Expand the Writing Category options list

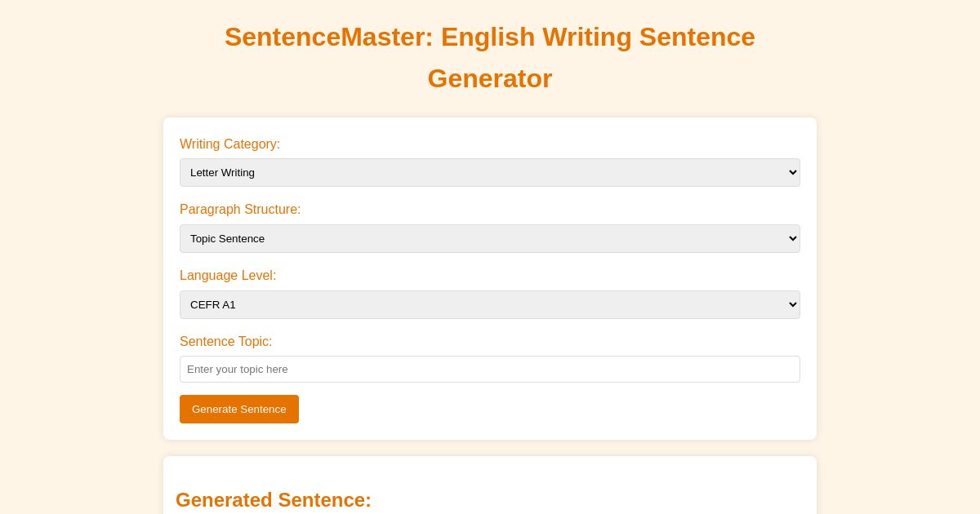(490, 172)
